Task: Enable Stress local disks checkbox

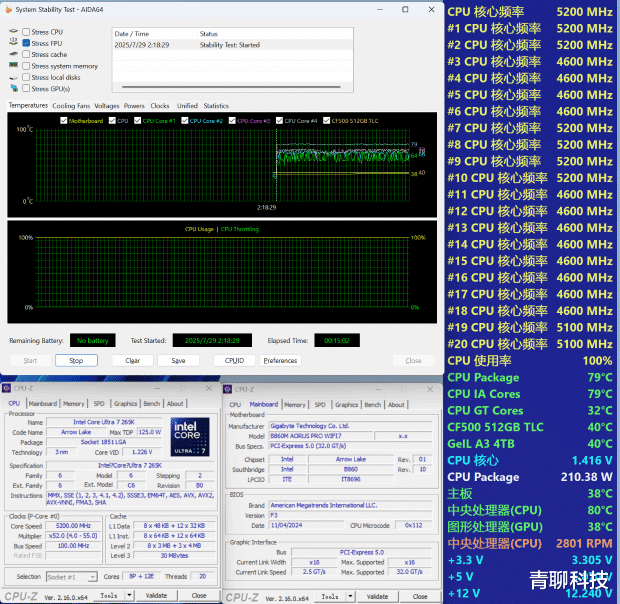Action: click(26, 77)
